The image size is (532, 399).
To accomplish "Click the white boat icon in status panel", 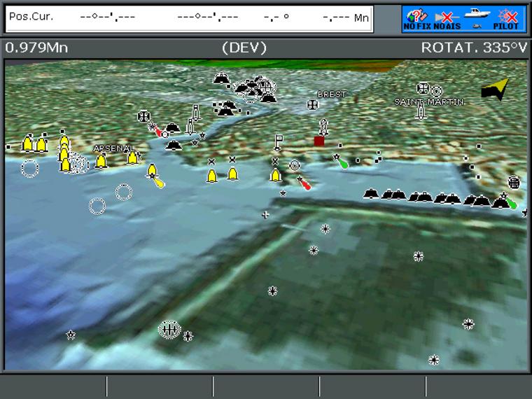I will pyautogui.click(x=477, y=13).
